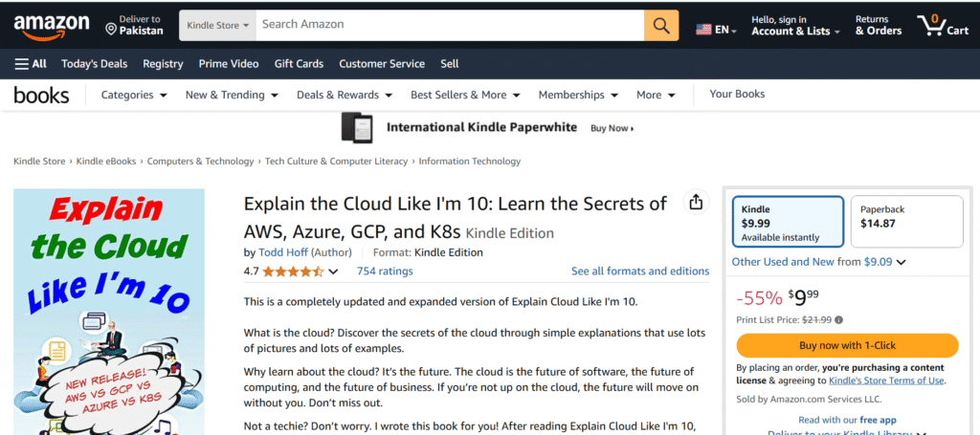Expand the More dropdown in books bar

click(x=656, y=95)
